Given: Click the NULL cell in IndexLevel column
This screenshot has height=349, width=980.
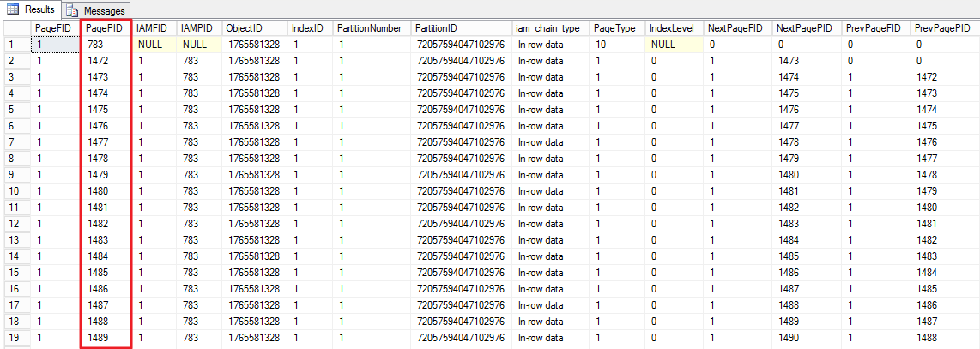Looking at the screenshot, I should tap(675, 45).
